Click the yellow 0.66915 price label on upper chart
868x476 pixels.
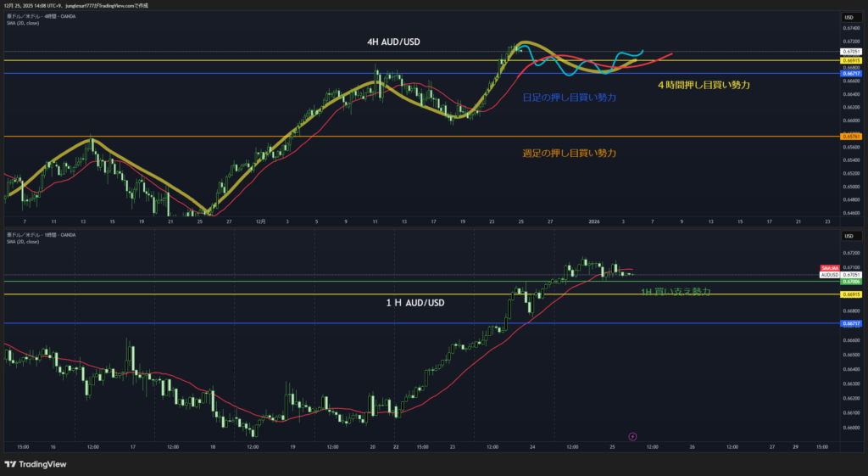point(851,61)
